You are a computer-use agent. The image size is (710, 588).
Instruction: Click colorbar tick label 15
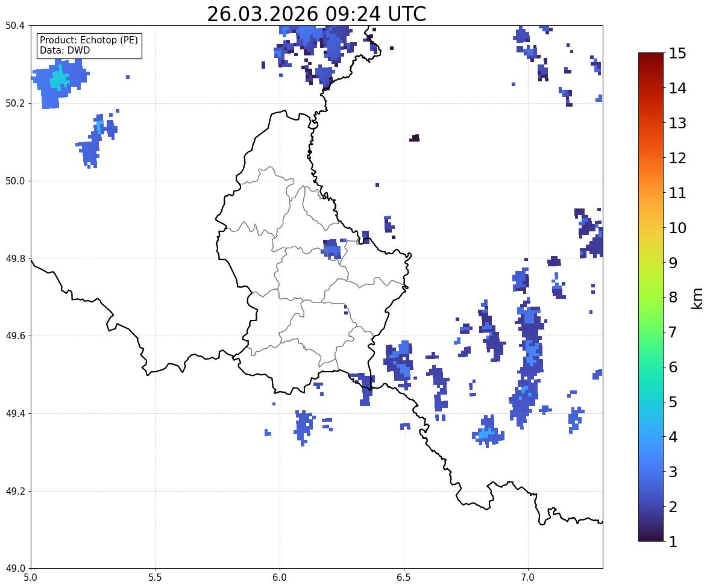coord(677,54)
